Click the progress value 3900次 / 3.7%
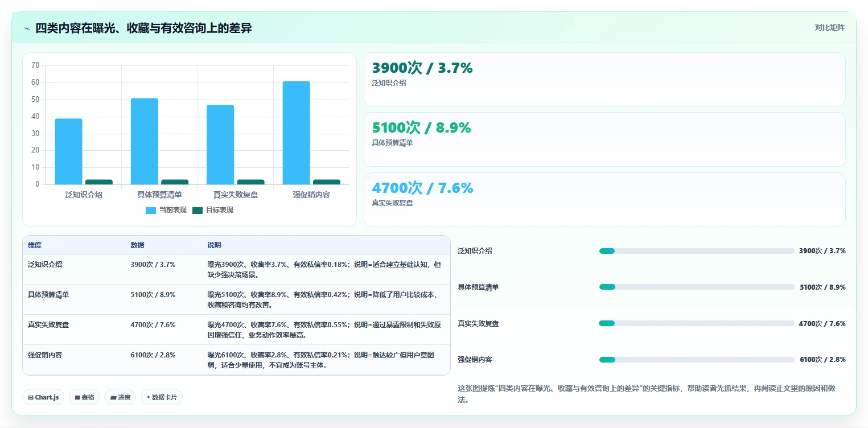This screenshot has height=428, width=868. point(822,251)
